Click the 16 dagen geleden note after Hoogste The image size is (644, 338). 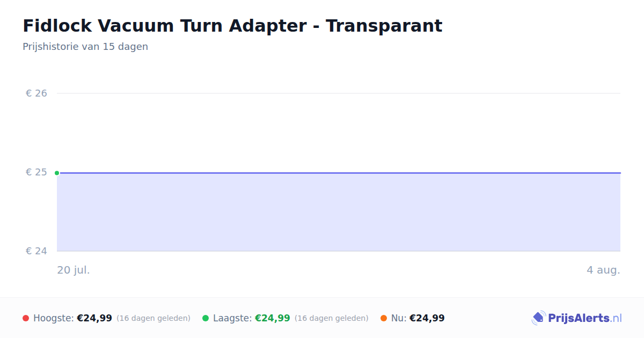(153, 318)
